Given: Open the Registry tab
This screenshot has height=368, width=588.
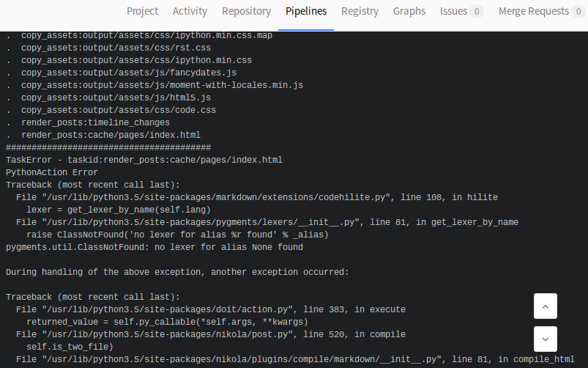Looking at the screenshot, I should coord(360,11).
